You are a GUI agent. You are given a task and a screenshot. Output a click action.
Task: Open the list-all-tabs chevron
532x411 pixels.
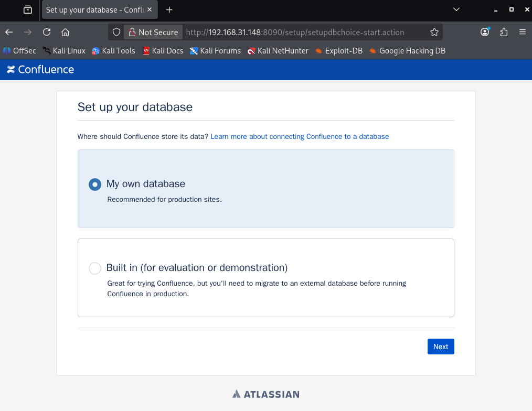[456, 9]
